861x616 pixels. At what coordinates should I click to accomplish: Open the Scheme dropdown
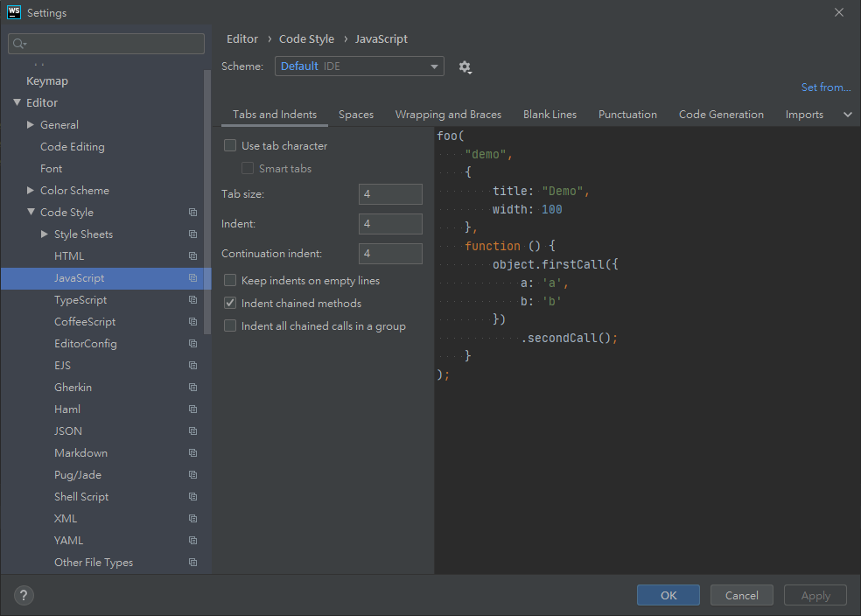click(x=359, y=66)
